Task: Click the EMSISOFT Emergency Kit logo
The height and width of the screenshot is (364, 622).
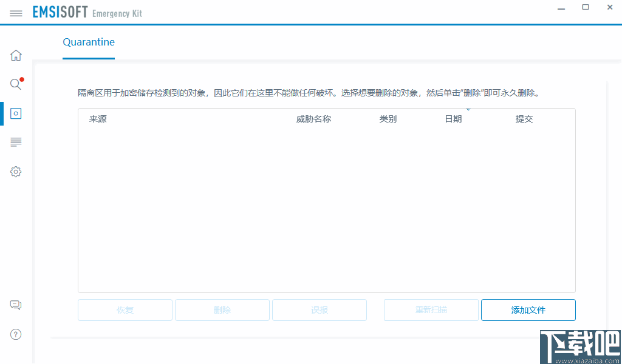Action: click(87, 12)
